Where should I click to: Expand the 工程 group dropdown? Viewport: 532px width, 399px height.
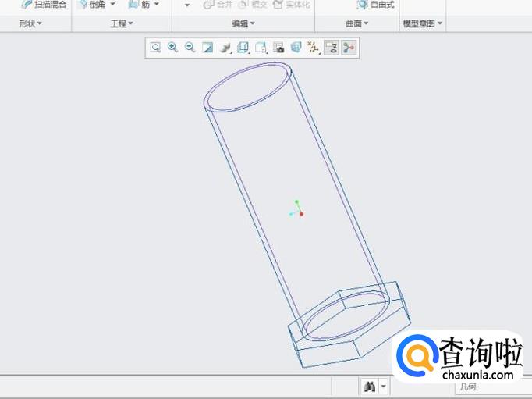click(122, 23)
